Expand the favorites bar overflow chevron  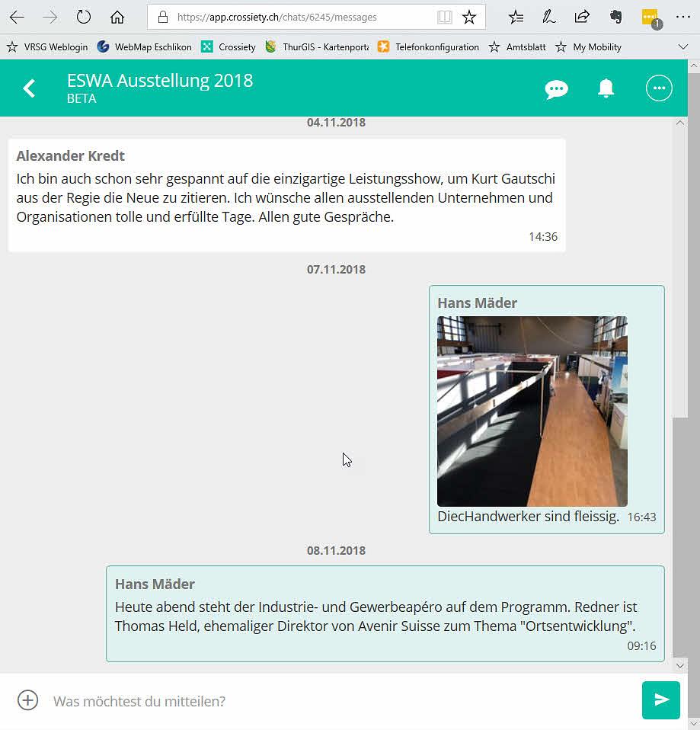(684, 46)
